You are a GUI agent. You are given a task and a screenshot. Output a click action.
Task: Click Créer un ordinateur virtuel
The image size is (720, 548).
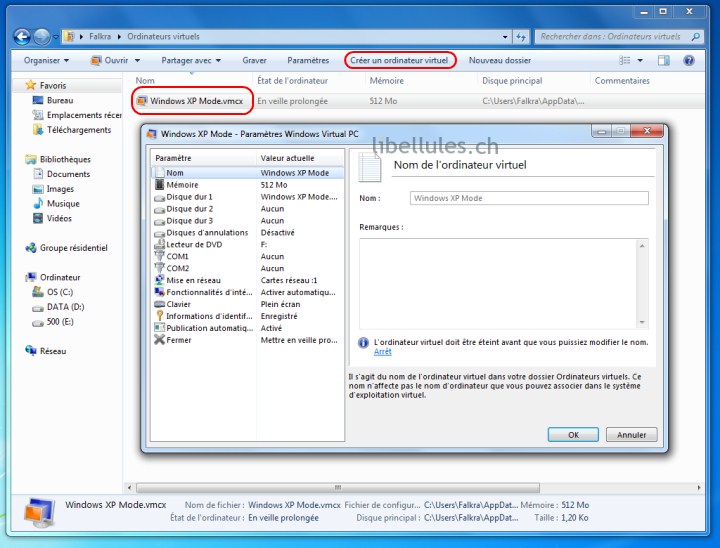point(399,60)
